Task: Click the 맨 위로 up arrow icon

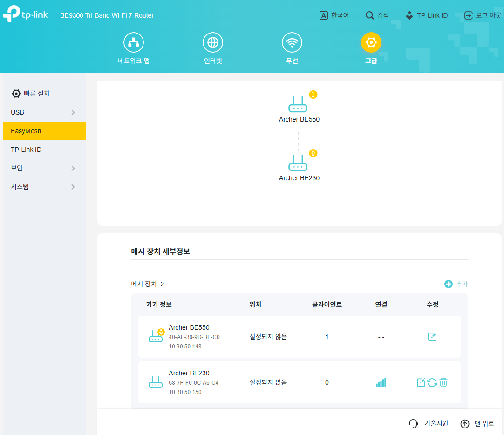Action: 465,424
